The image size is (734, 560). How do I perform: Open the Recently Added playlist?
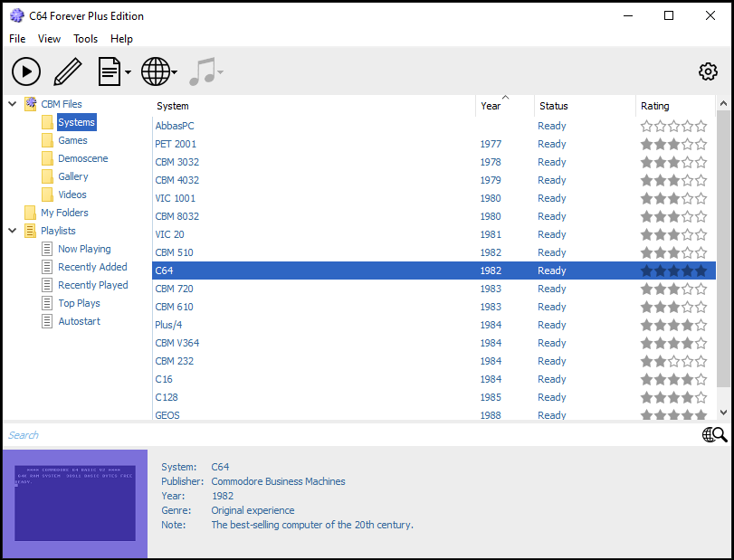click(x=92, y=267)
